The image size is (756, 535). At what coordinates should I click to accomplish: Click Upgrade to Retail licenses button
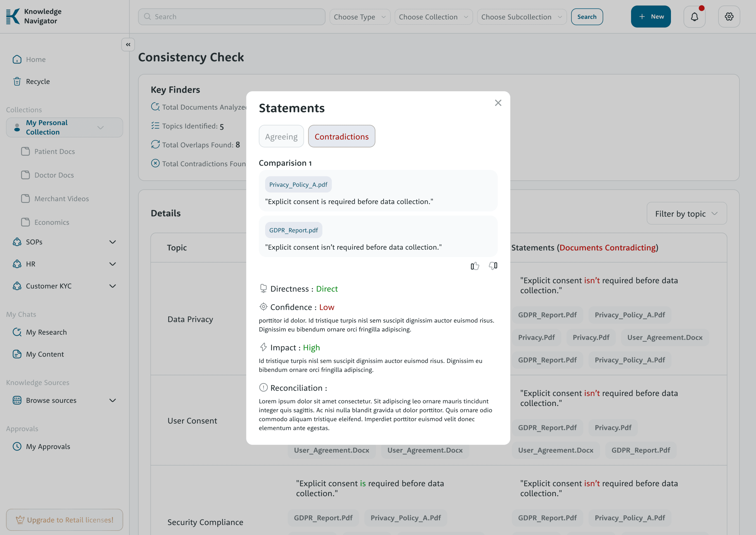[65, 520]
